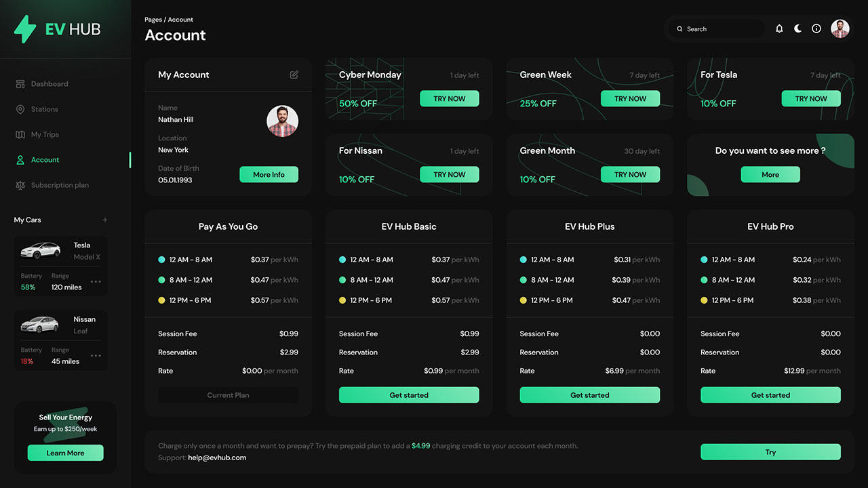Open the Dashboard page via its sidebar icon

click(21, 83)
